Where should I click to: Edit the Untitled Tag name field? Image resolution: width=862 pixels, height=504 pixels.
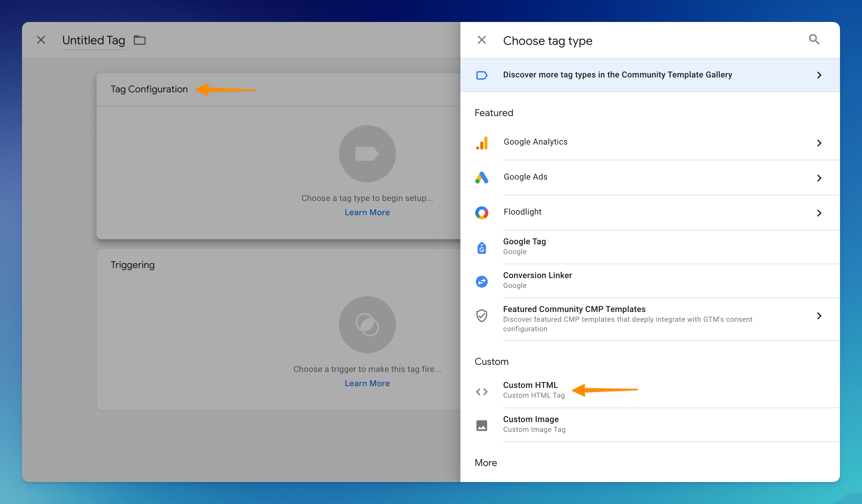tap(93, 40)
